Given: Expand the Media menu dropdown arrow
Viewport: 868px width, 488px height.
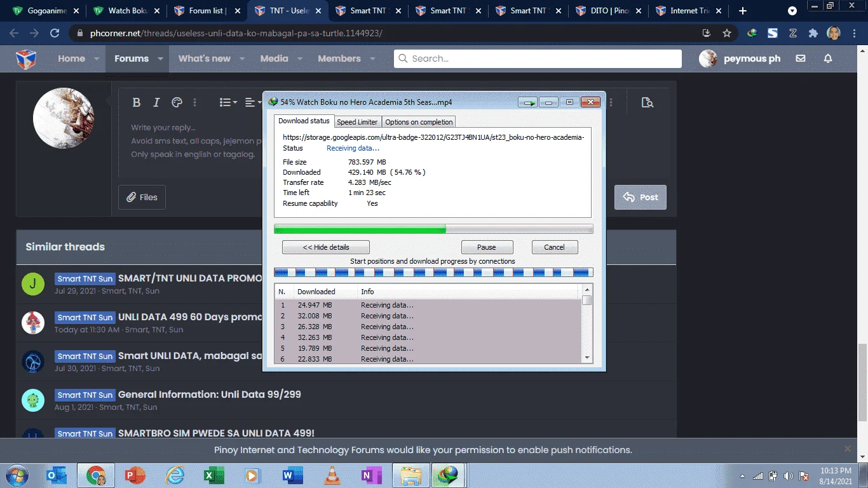Looking at the screenshot, I should tap(300, 58).
